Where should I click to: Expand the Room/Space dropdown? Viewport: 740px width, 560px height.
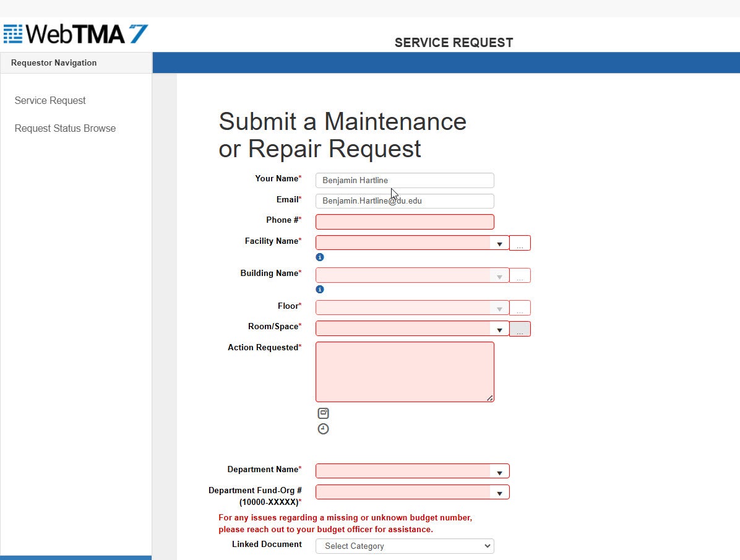[x=499, y=329]
